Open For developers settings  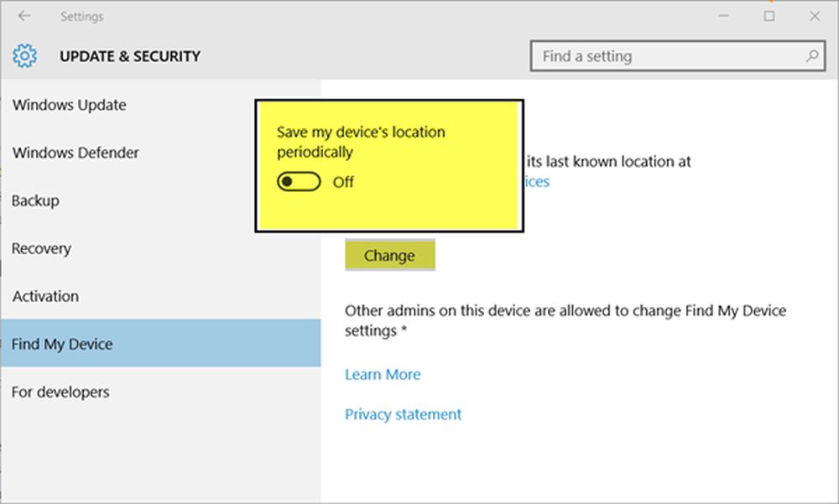pos(160,392)
